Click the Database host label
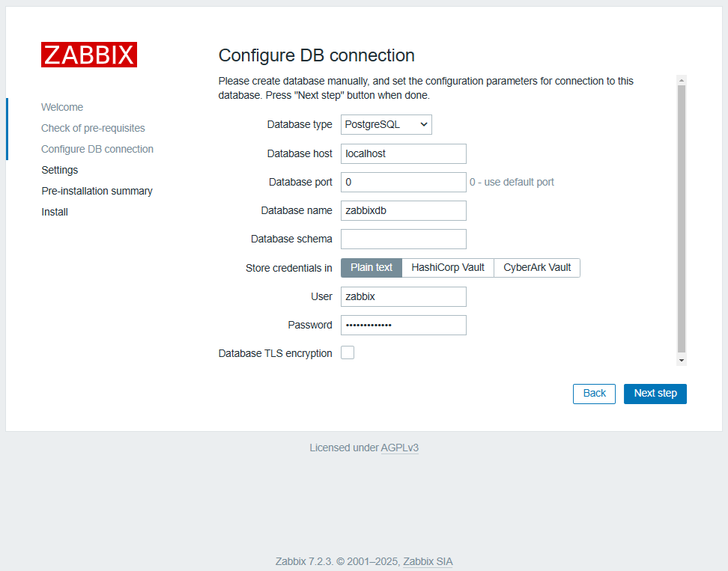The height and width of the screenshot is (571, 728). tap(300, 153)
